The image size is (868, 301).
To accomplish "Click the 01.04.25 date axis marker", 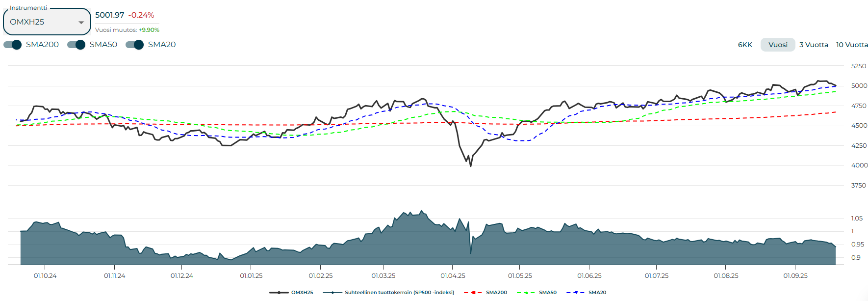I will (453, 276).
